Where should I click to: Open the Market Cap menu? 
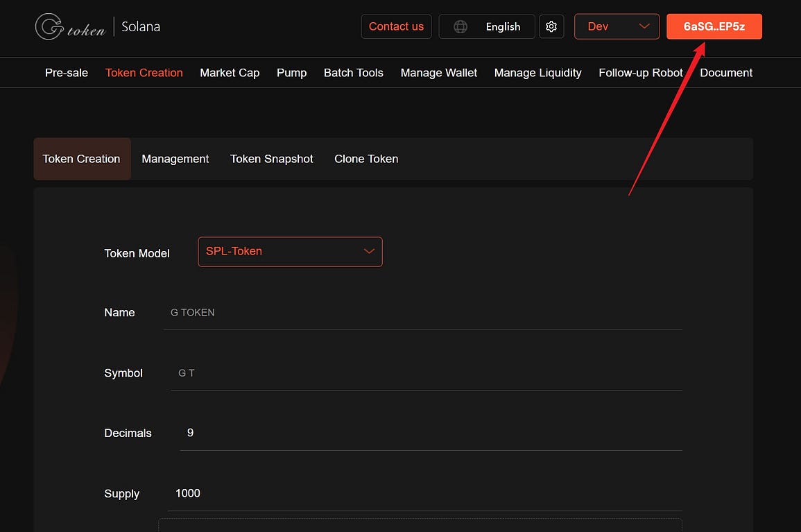coord(230,73)
